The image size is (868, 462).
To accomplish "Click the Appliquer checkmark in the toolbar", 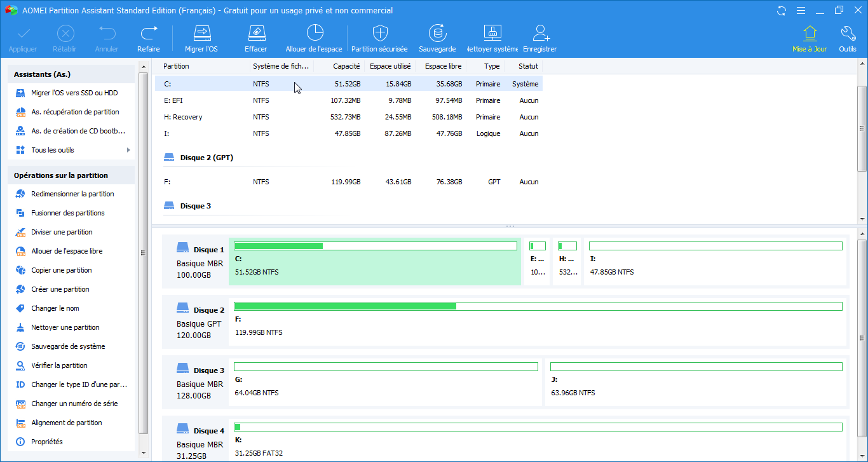I will pos(23,33).
